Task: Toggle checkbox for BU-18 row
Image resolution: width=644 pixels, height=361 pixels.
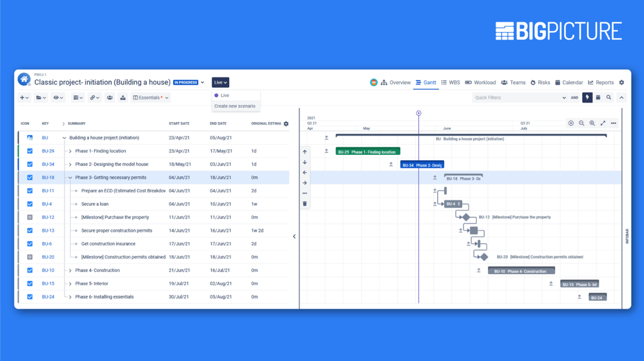Action: click(x=30, y=178)
